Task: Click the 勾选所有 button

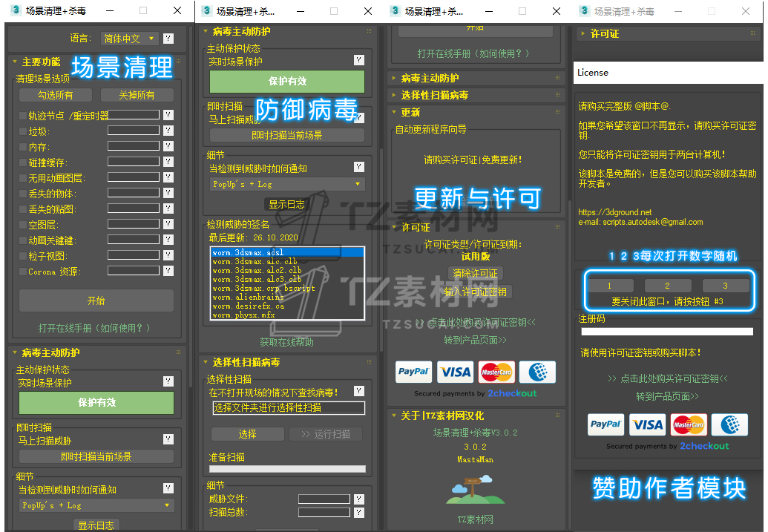Action: (x=56, y=95)
